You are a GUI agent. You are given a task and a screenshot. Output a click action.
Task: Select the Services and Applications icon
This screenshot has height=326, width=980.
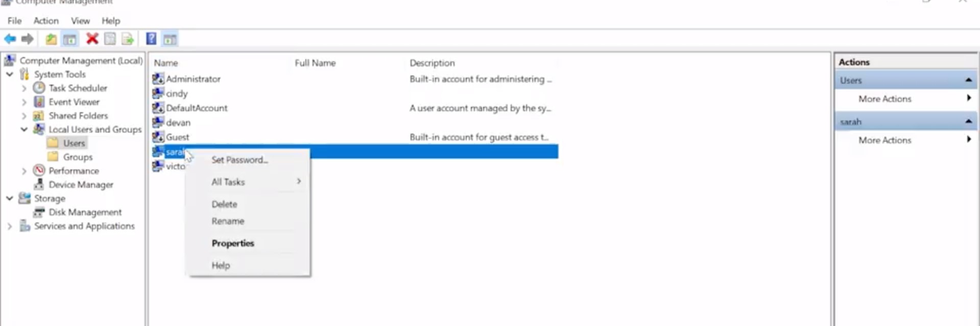click(25, 225)
